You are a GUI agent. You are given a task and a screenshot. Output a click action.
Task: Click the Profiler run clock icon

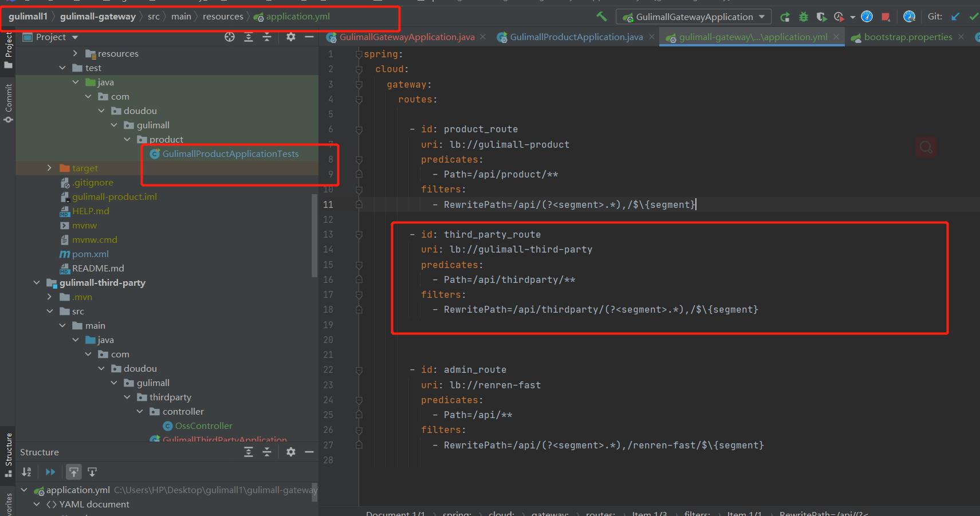[x=839, y=17]
